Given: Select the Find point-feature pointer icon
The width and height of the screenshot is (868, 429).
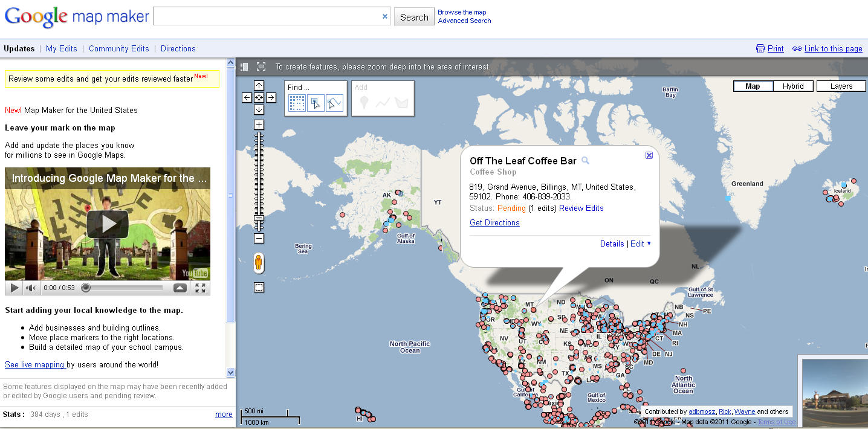Looking at the screenshot, I should pos(316,103).
